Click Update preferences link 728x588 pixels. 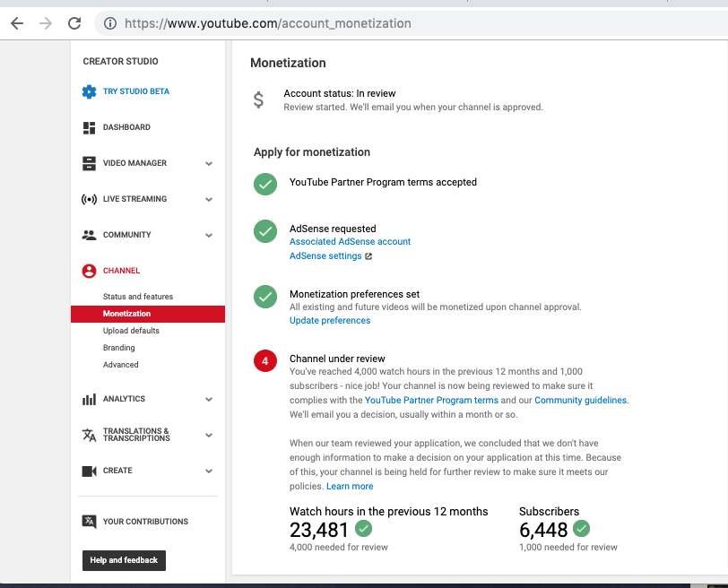[x=330, y=320]
